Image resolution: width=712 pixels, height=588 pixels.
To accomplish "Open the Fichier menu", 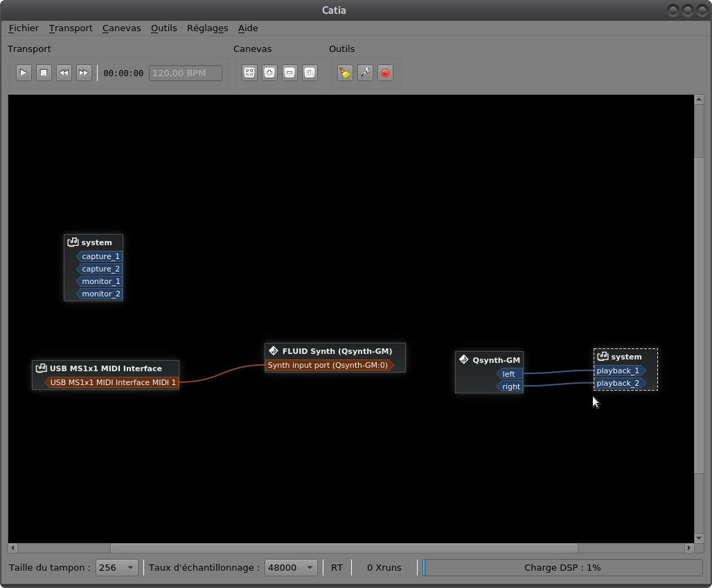I will pos(24,28).
